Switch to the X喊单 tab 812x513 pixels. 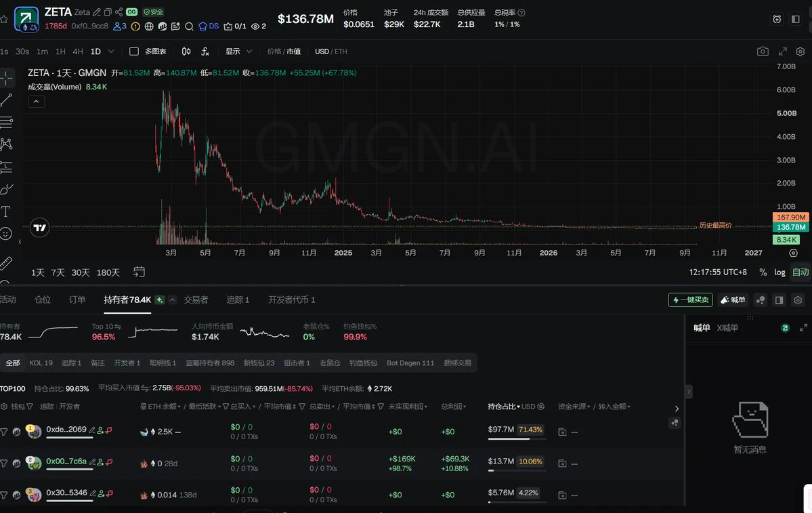[727, 327]
